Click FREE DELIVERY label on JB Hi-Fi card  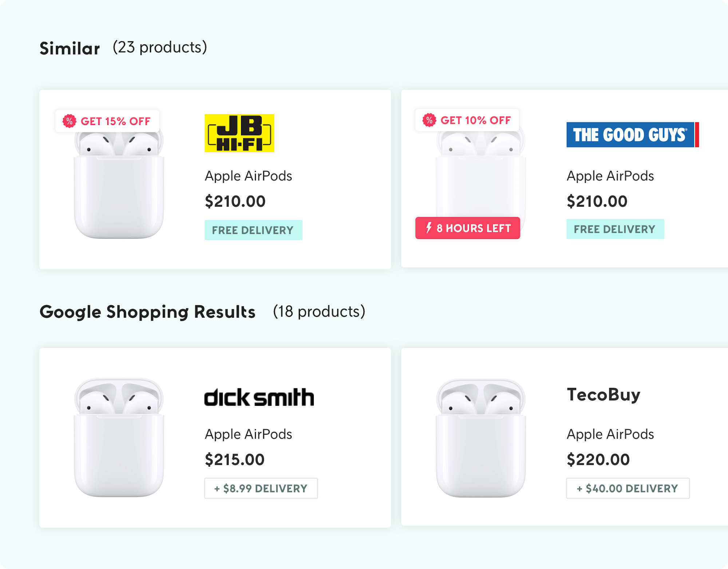[x=253, y=230]
